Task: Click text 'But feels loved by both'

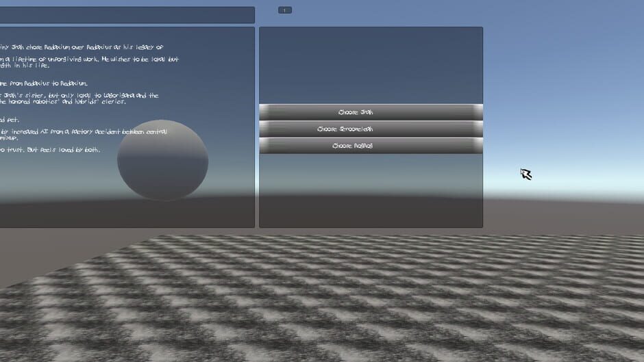Action: (x=64, y=150)
